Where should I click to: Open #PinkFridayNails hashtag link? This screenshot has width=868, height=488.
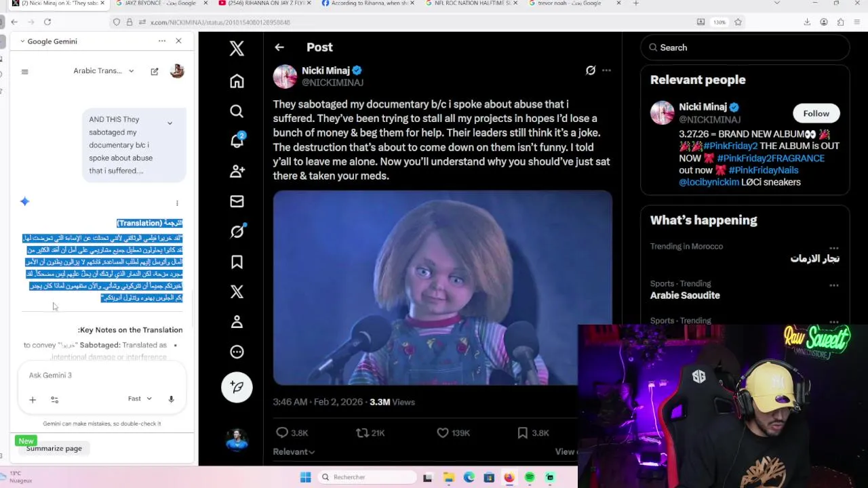[763, 170]
